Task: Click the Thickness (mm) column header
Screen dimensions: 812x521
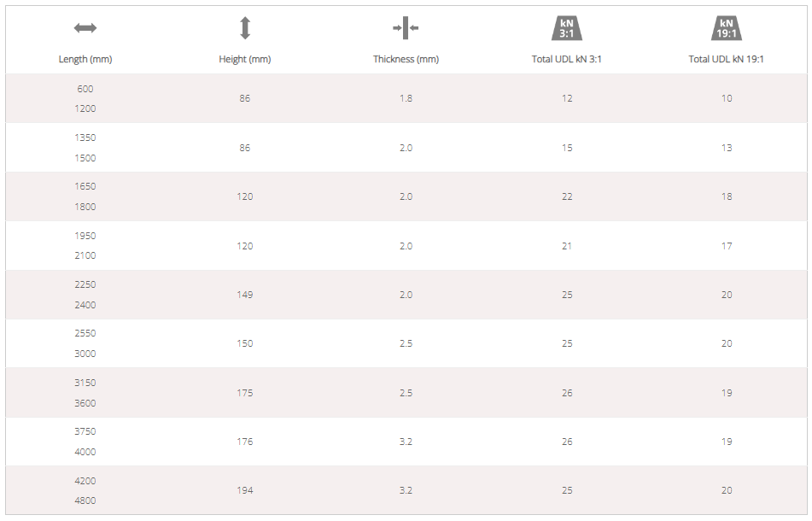Action: pos(406,59)
